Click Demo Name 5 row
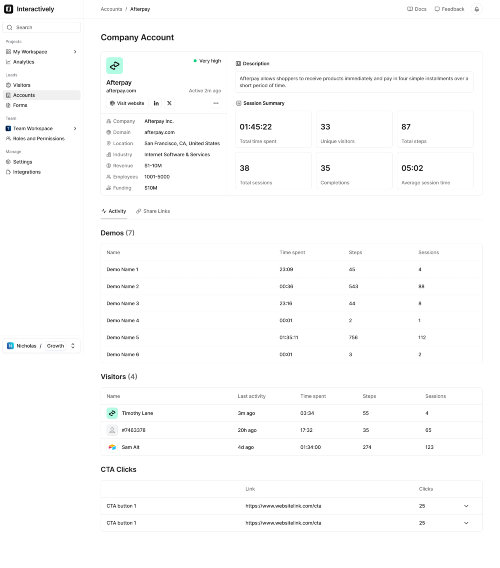The image size is (500, 568). (x=291, y=337)
